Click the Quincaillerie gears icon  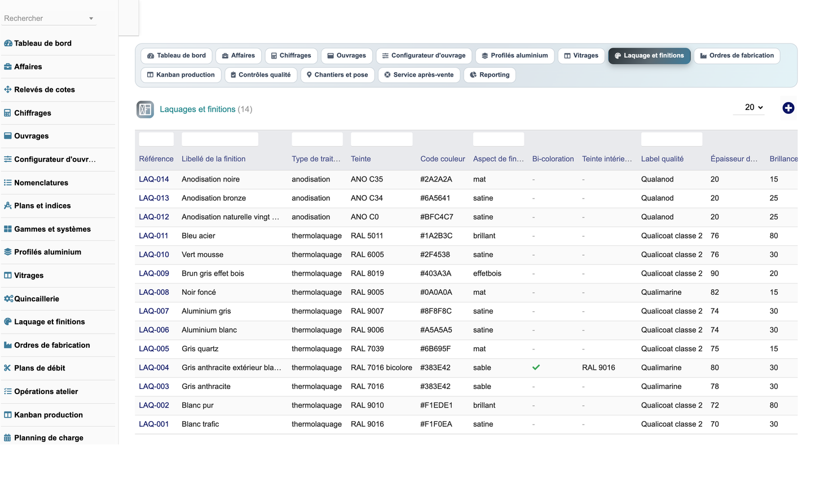8,299
